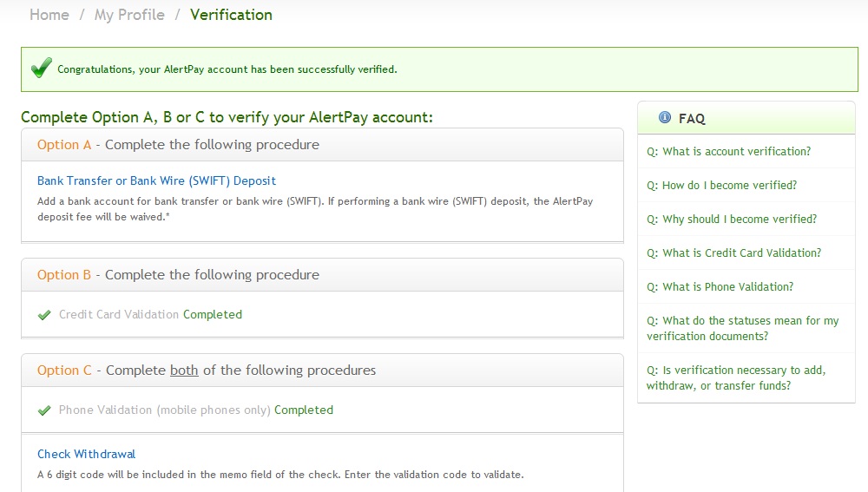Click the Phone Validation completed checkmark
Viewport: 868px width, 492px height.
pyautogui.click(x=44, y=410)
